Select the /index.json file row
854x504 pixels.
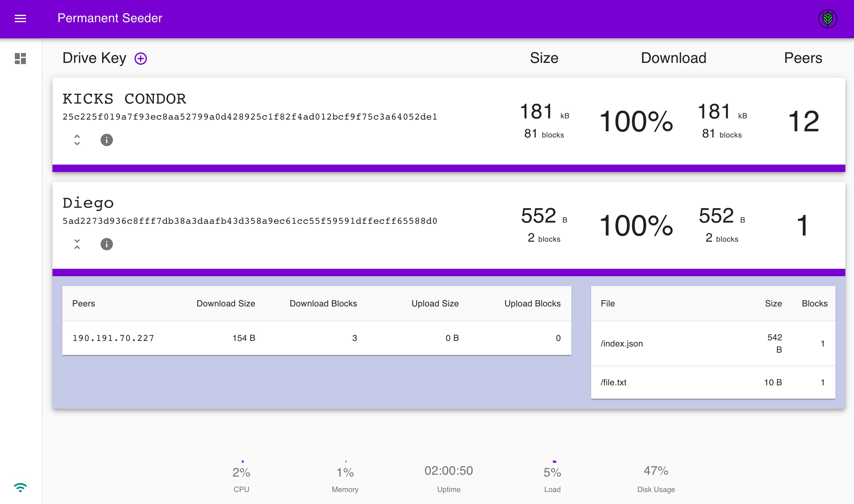coord(622,343)
